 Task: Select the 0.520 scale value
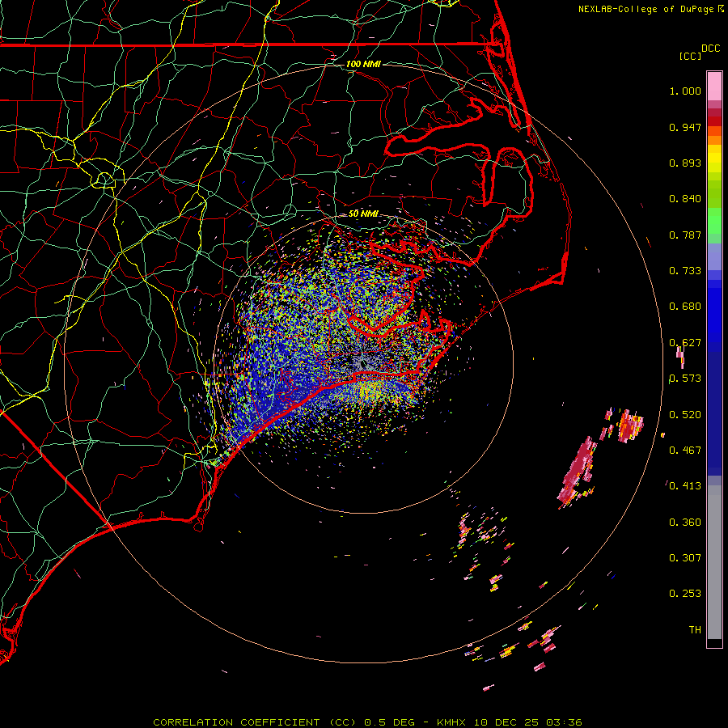click(685, 415)
